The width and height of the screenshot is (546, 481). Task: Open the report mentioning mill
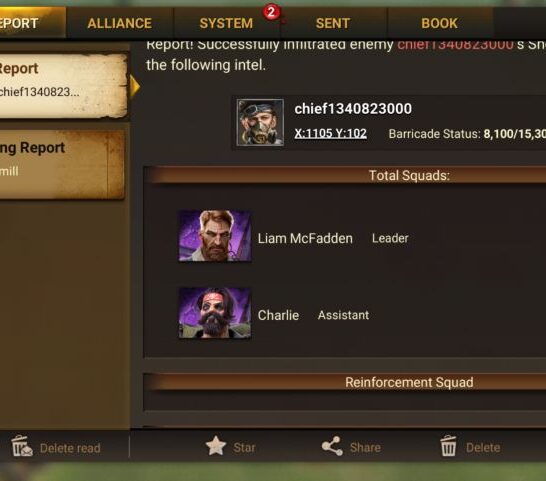[62, 164]
